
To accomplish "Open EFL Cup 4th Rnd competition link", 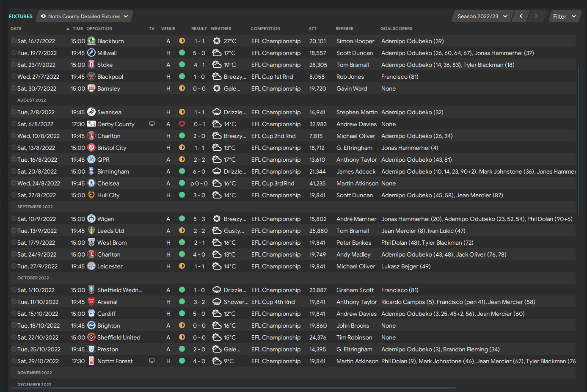I will pos(273,302).
